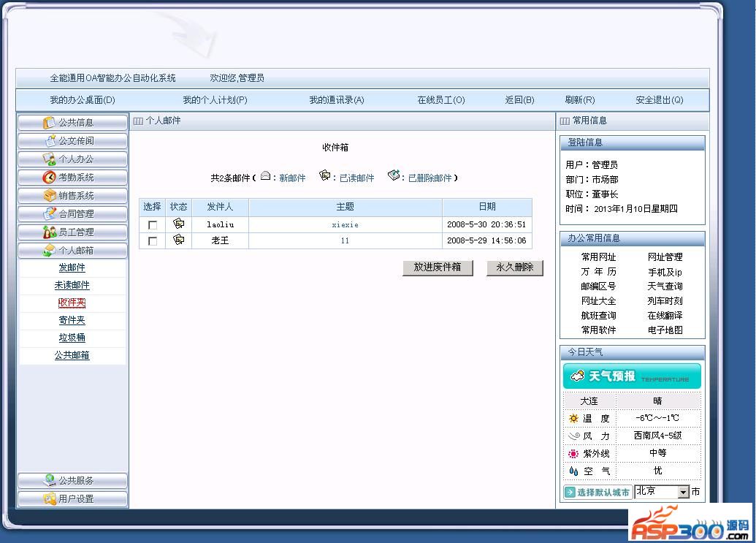
Task: Click the 考勤系统 clock icon
Action: click(49, 178)
